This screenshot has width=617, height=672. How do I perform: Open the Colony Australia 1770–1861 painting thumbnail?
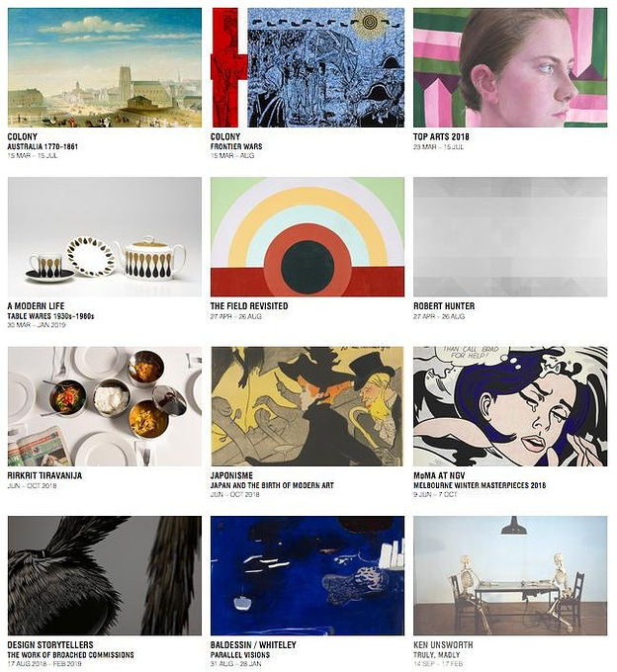pos(105,67)
